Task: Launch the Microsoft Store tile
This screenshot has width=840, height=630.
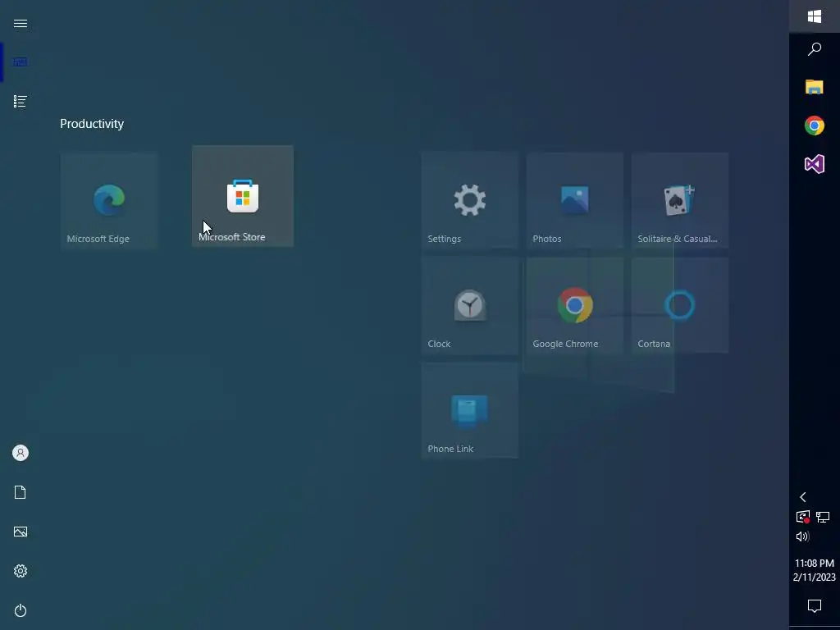Action: (x=243, y=196)
